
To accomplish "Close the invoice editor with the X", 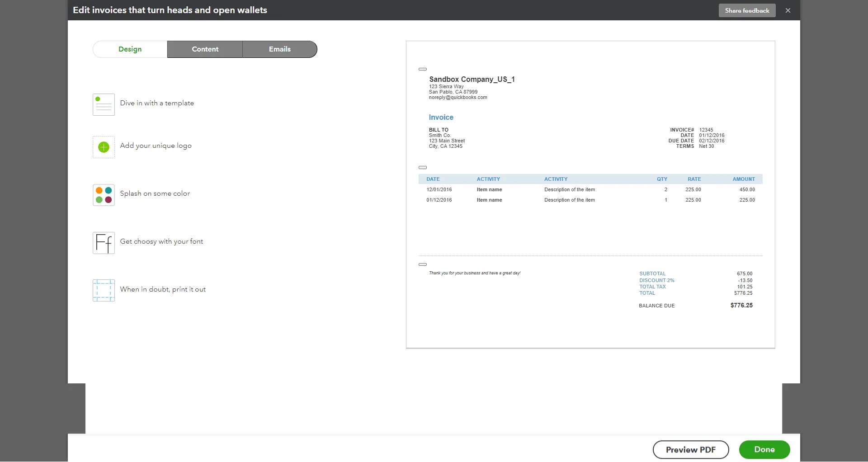I will coord(788,10).
